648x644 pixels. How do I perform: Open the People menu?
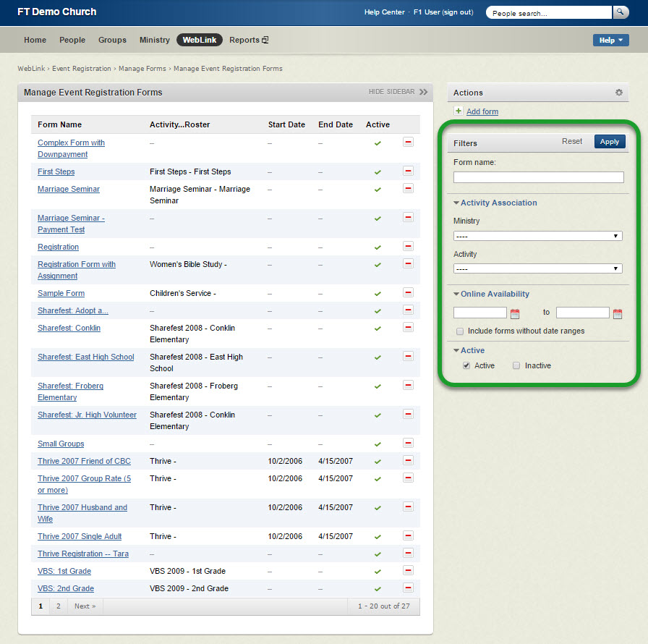tap(72, 41)
